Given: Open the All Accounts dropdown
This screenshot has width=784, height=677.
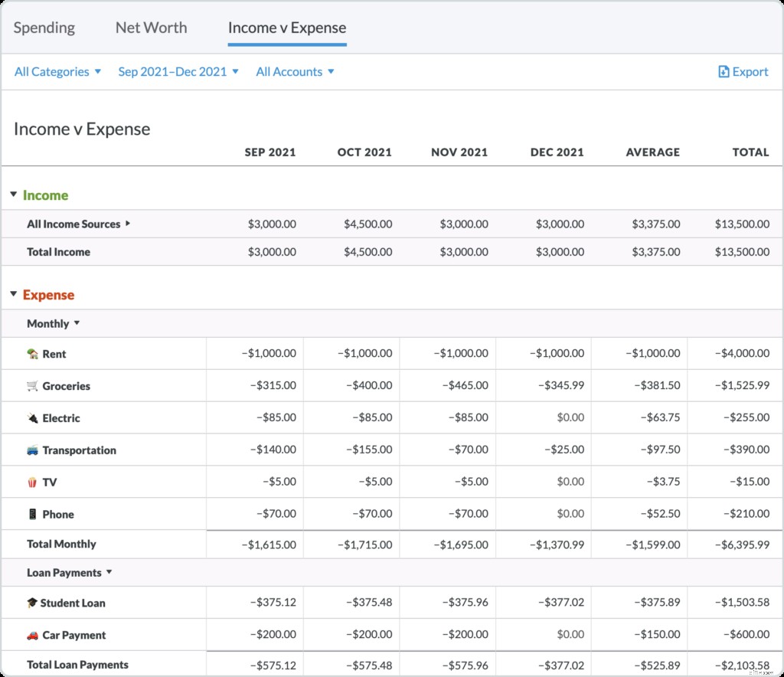Looking at the screenshot, I should (295, 71).
